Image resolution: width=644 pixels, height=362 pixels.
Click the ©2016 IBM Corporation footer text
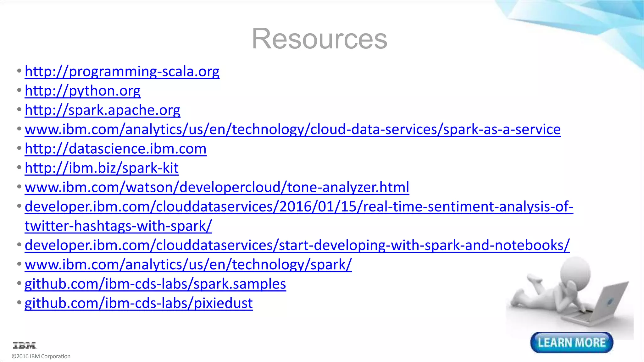[x=41, y=356]
